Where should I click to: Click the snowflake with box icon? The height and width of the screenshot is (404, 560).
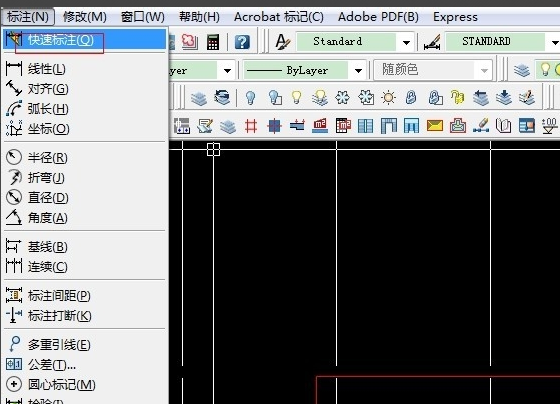(366, 97)
